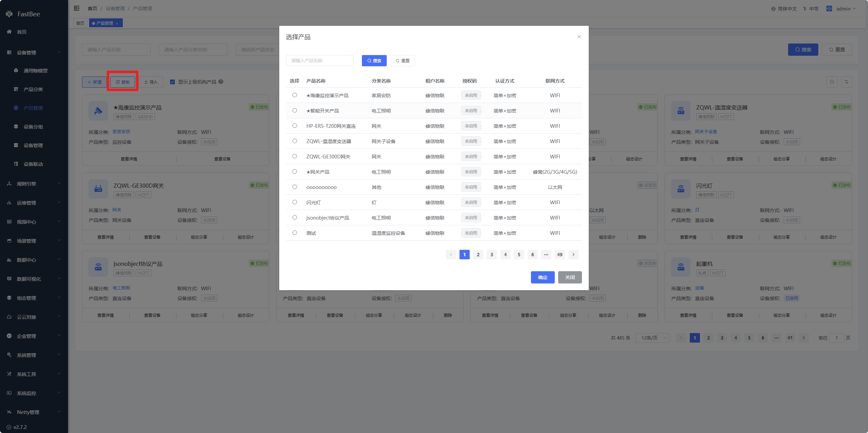
Task: Click the 前往 page number input
Action: click(836, 338)
